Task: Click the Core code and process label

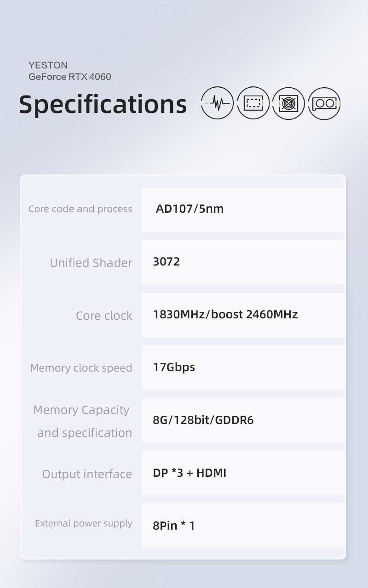Action: point(80,209)
